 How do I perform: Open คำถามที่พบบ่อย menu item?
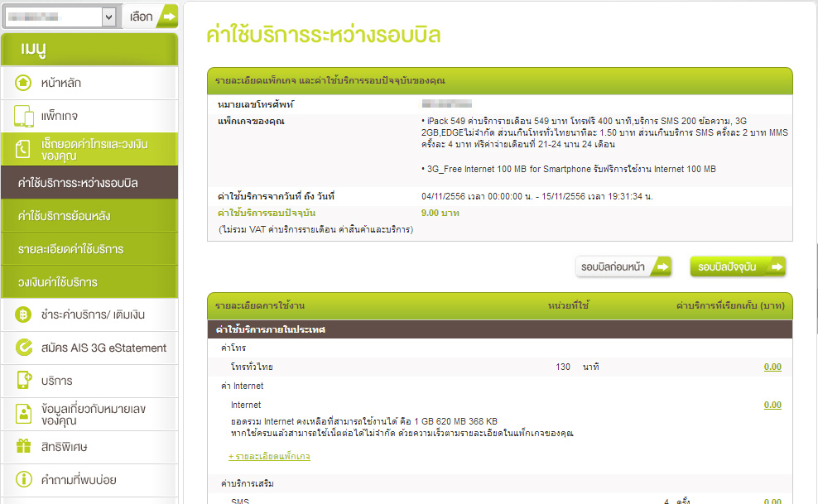pos(89,479)
